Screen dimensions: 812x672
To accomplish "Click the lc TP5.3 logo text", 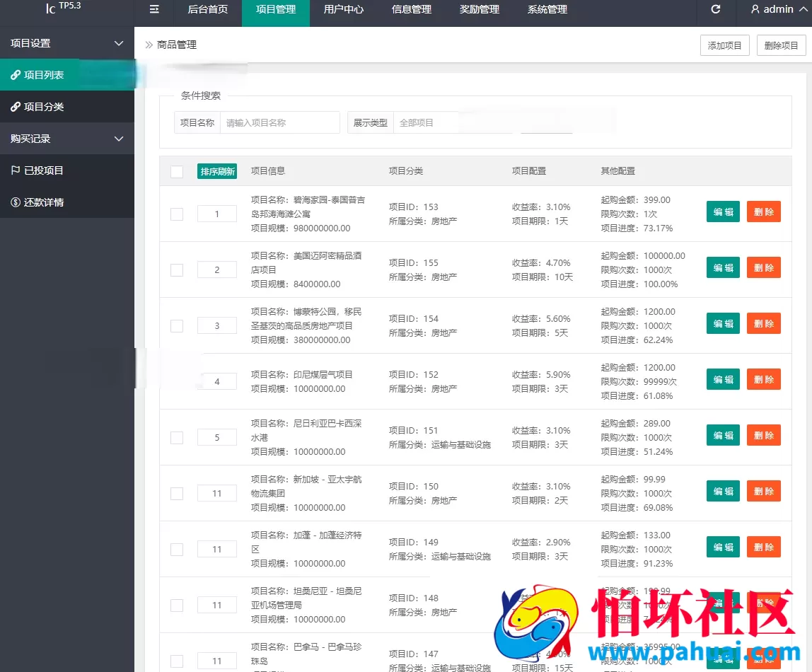I will coord(63,8).
